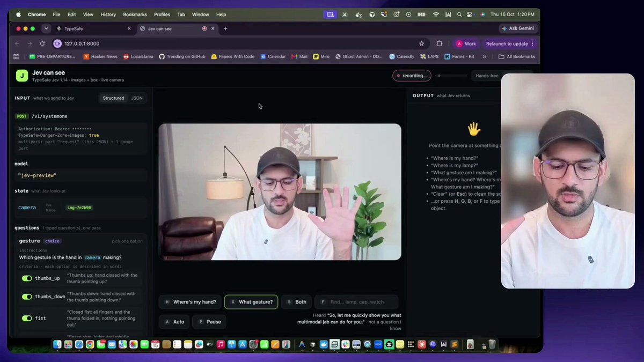This screenshot has width=644, height=362.
Task: Click the Where's my hand? button
Action: pos(190,302)
